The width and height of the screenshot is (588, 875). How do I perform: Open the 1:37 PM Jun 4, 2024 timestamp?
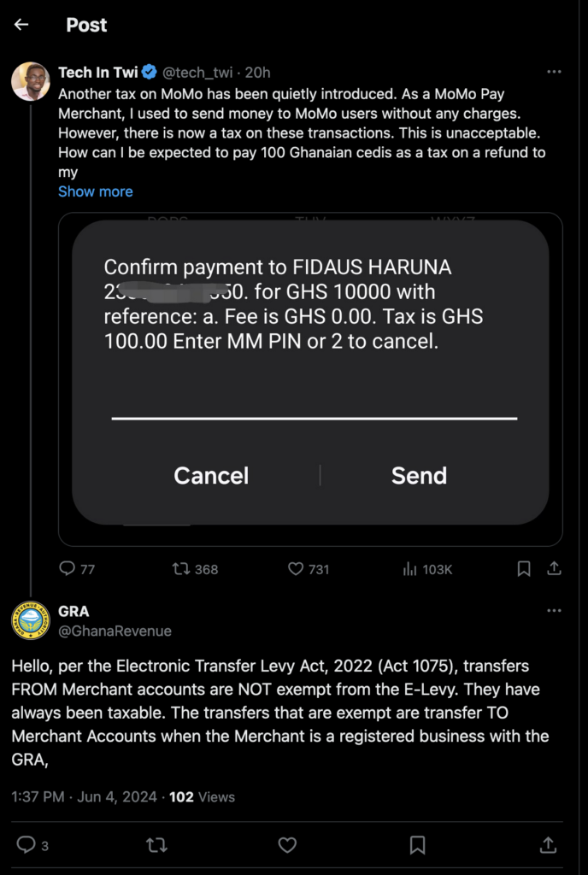[x=84, y=796]
